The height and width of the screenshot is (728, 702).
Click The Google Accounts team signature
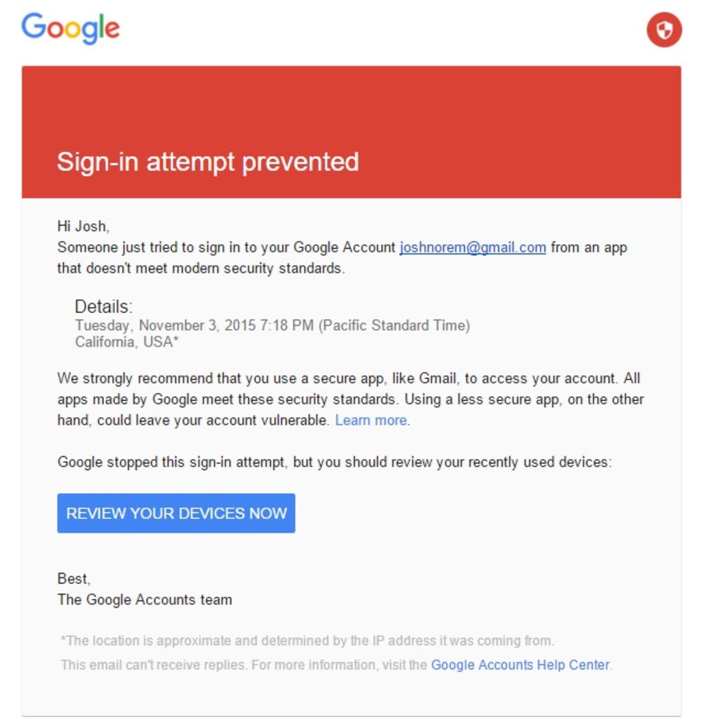(145, 599)
